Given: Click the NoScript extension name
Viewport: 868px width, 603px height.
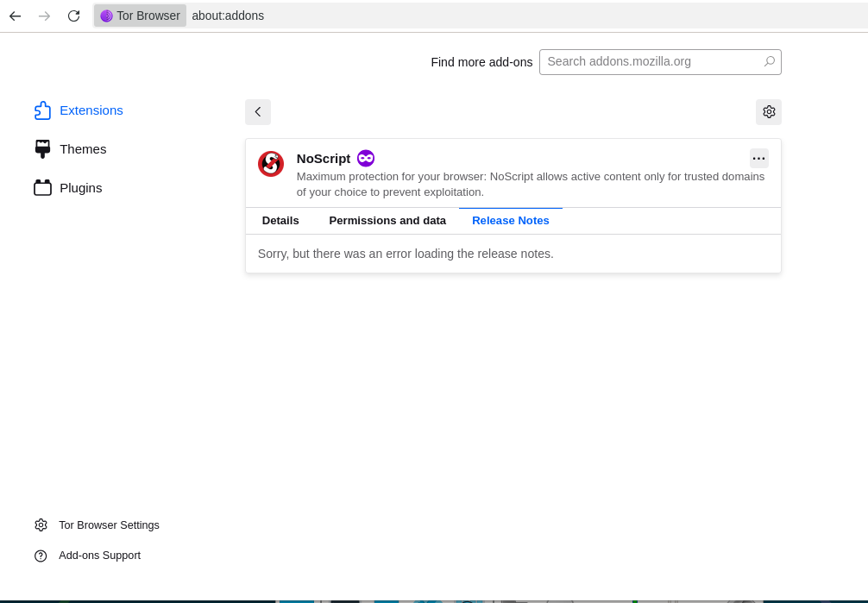Looking at the screenshot, I should coord(324,159).
